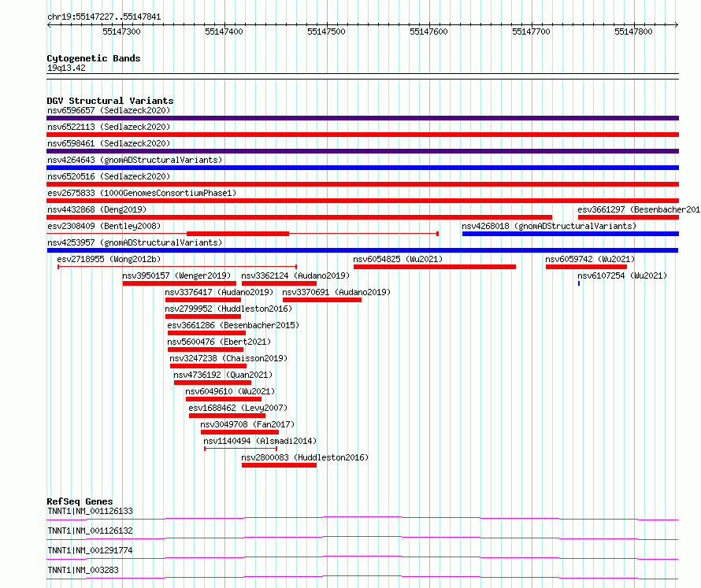Click esv2308409 (Bentley2008) label
The height and width of the screenshot is (588, 701).
104,226
